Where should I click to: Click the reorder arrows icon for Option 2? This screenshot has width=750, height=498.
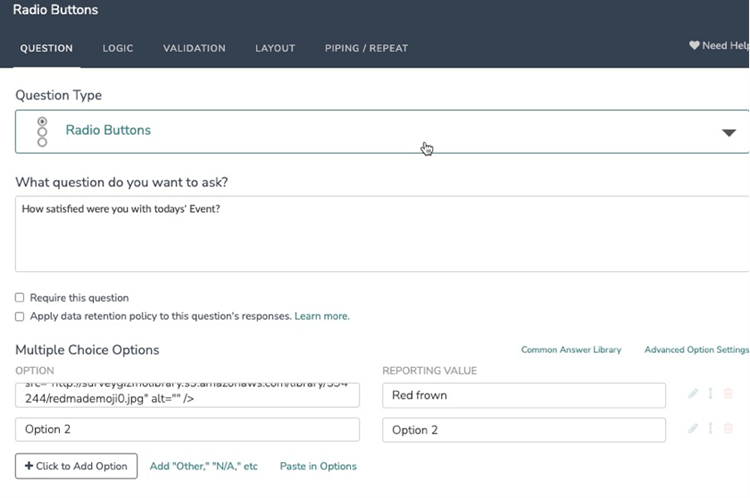coord(710,429)
